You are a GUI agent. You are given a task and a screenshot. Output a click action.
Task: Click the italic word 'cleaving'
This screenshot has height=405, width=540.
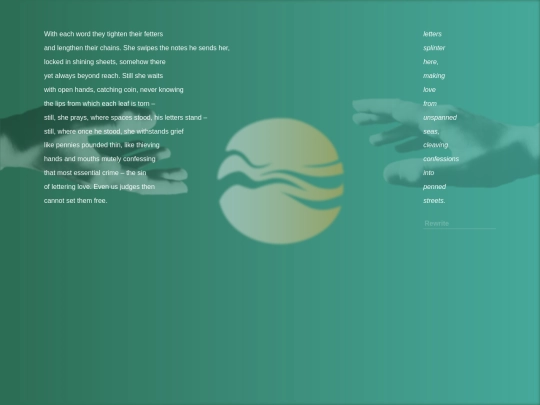pyautogui.click(x=436, y=145)
